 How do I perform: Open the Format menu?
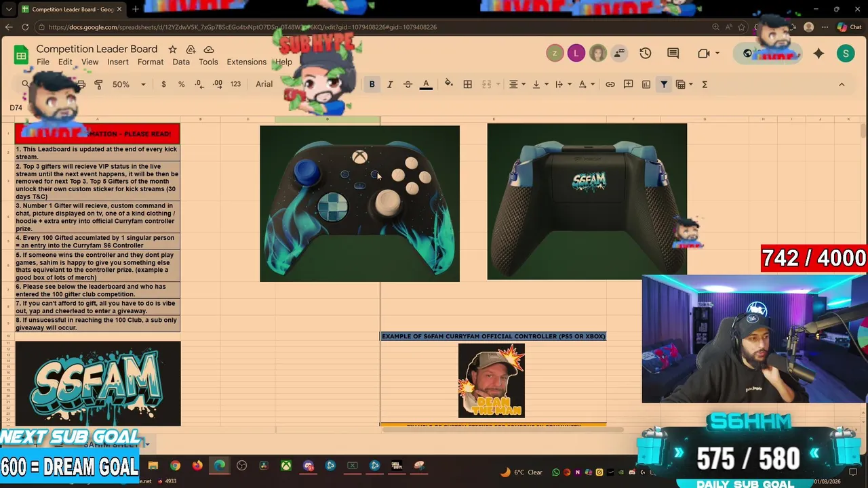click(151, 62)
